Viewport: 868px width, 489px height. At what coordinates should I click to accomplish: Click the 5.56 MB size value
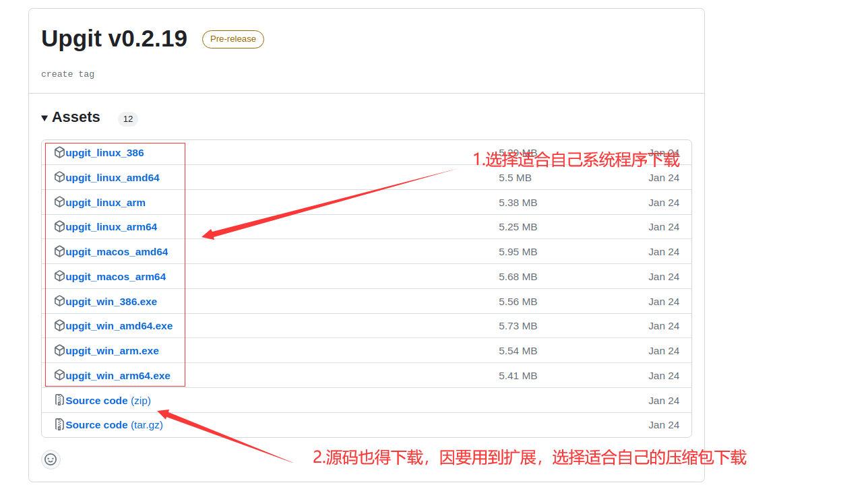[x=518, y=302]
